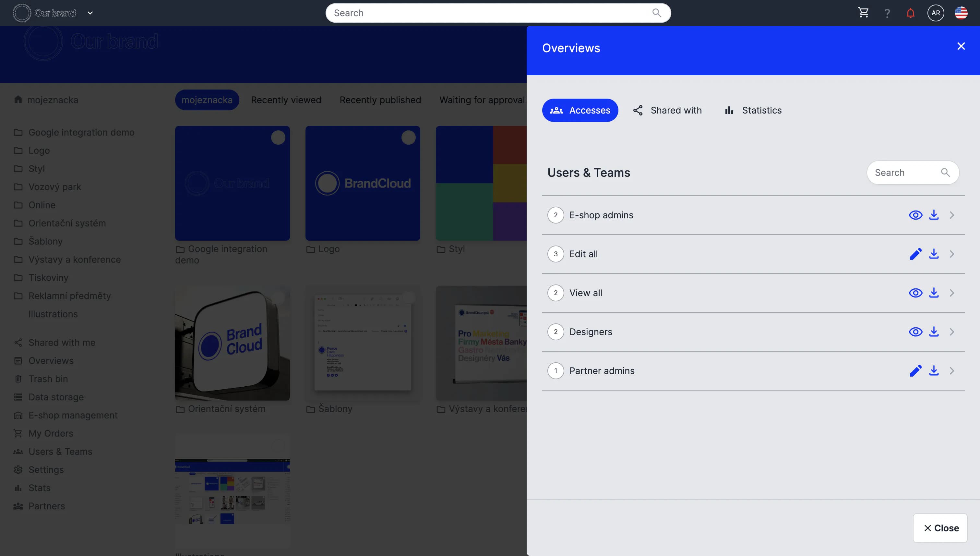Open the AR user avatar
Screen dimensions: 980x556
[936, 13]
